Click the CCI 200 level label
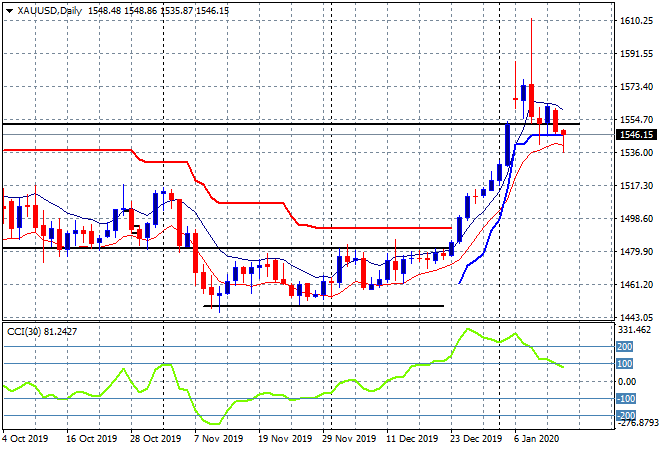Screen dimensions: 660x450 (625, 347)
